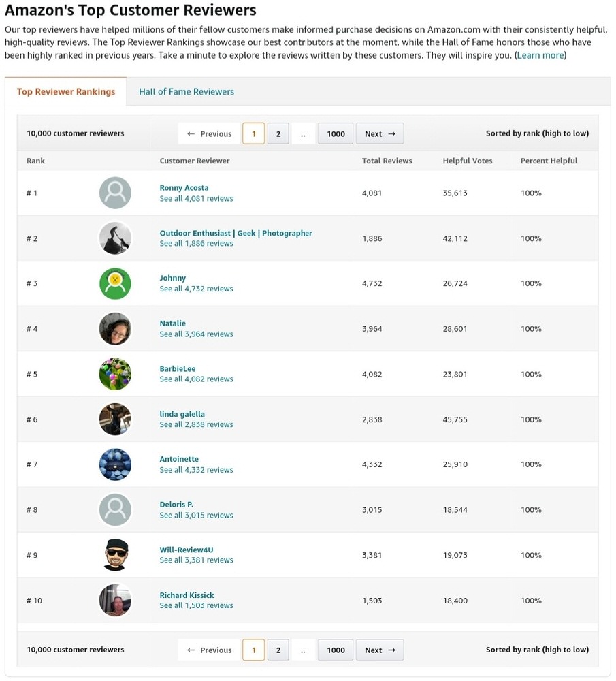Open Deloris P. reviewer profile name

tap(176, 504)
